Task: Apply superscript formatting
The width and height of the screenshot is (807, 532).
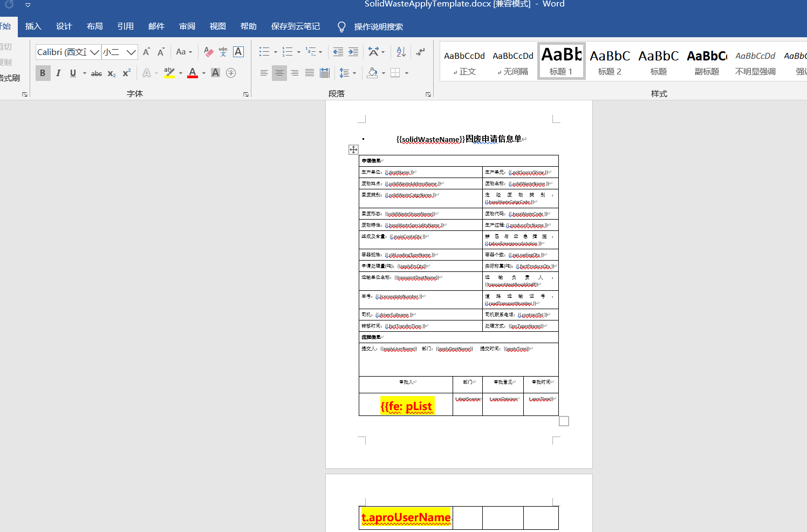Action: (127, 73)
